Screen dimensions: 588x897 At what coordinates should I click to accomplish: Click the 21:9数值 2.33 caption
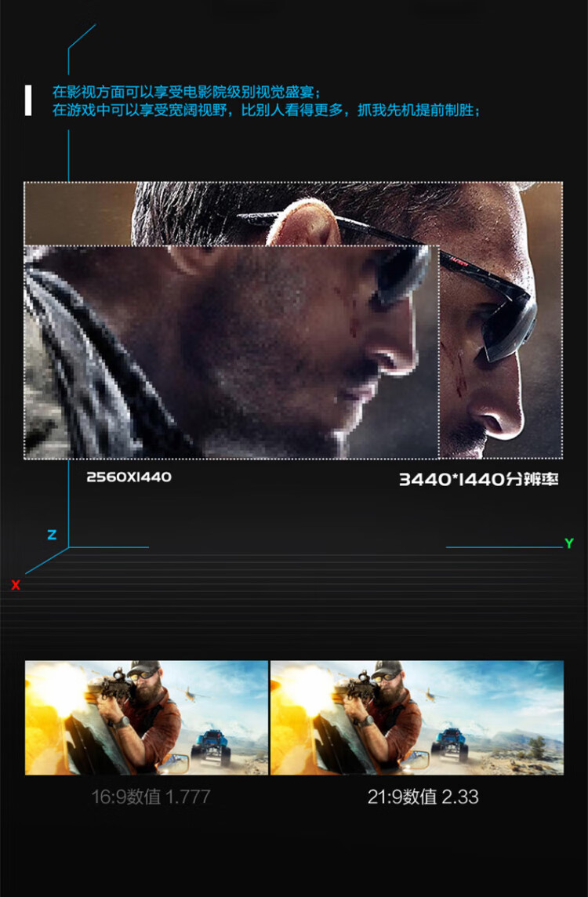(423, 797)
